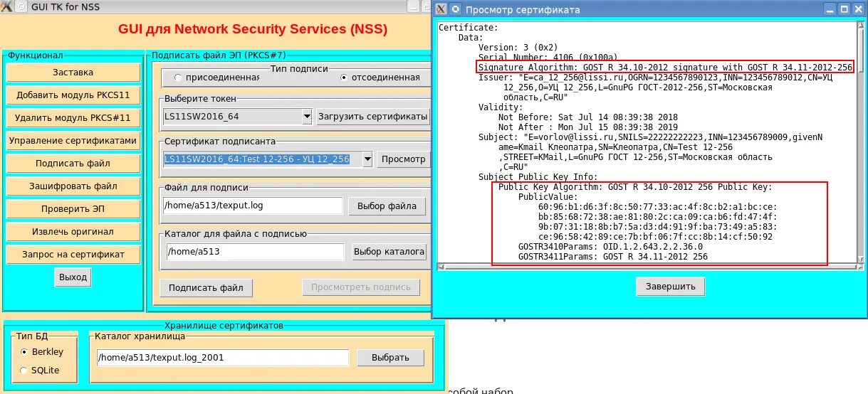Open the X window menu of certificate viewer
Screen dimensions: 868x394
441,9
